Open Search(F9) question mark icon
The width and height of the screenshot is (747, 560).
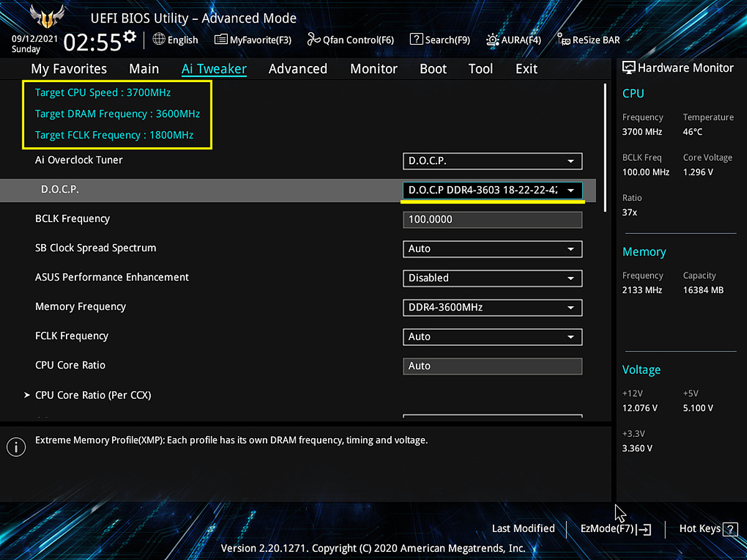click(x=416, y=39)
